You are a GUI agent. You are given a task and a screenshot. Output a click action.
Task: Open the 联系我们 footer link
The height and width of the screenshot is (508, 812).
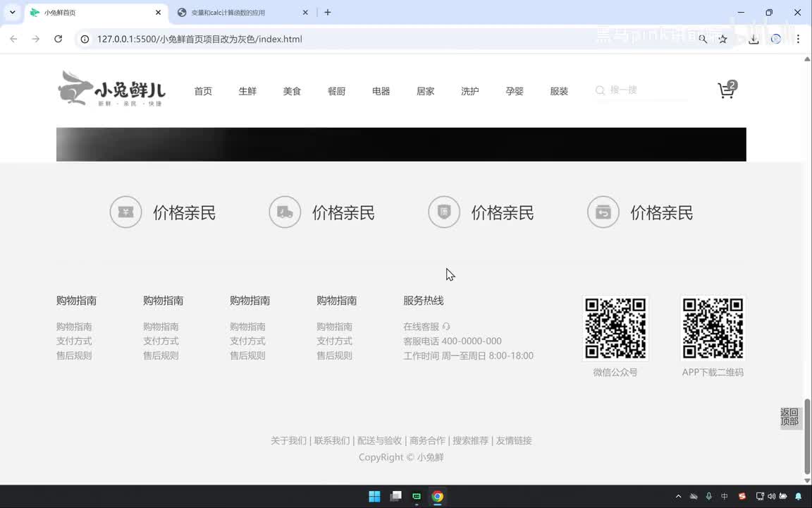[332, 440]
